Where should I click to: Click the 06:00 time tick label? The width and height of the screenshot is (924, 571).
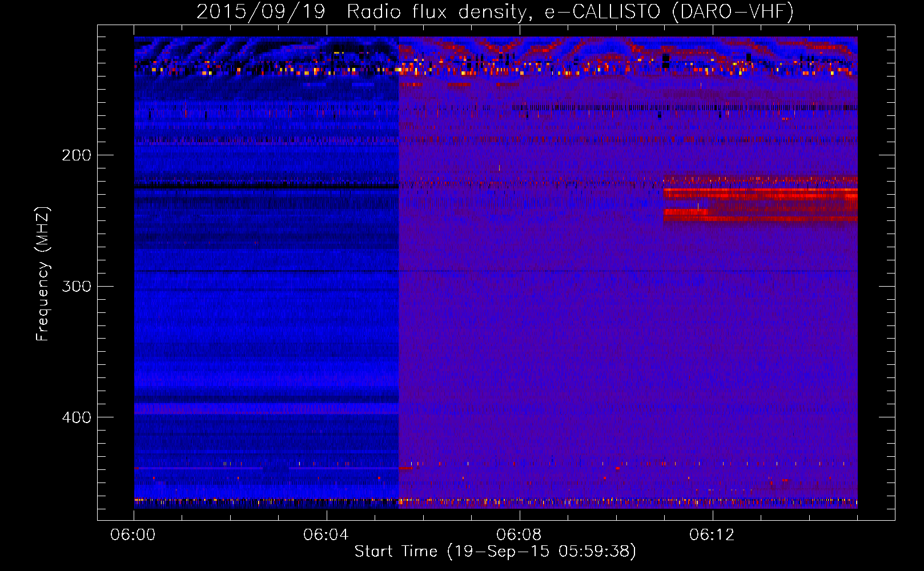(x=133, y=535)
